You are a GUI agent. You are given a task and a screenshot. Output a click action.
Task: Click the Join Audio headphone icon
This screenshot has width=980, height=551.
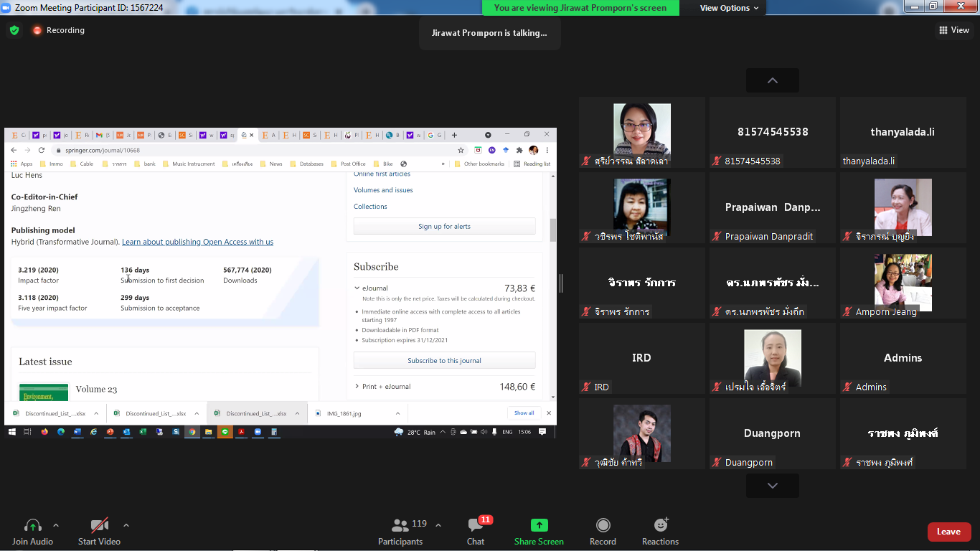[32, 526]
